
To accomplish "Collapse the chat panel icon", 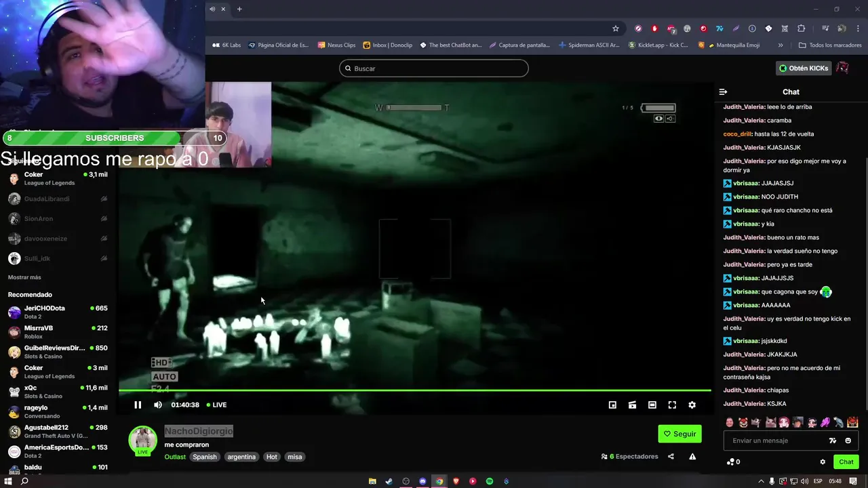I will click(723, 91).
